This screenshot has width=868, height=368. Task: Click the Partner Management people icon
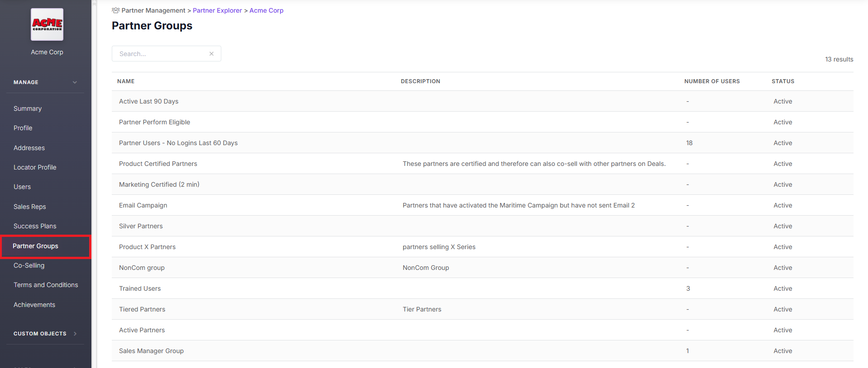point(116,10)
